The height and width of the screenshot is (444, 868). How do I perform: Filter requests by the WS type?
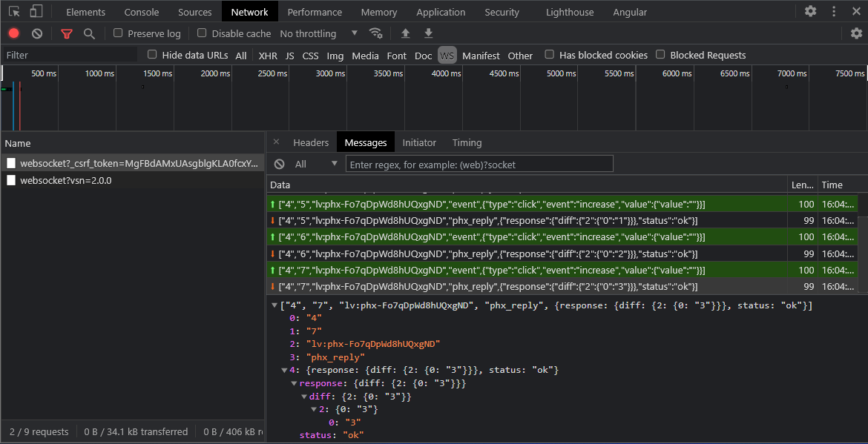pos(447,55)
